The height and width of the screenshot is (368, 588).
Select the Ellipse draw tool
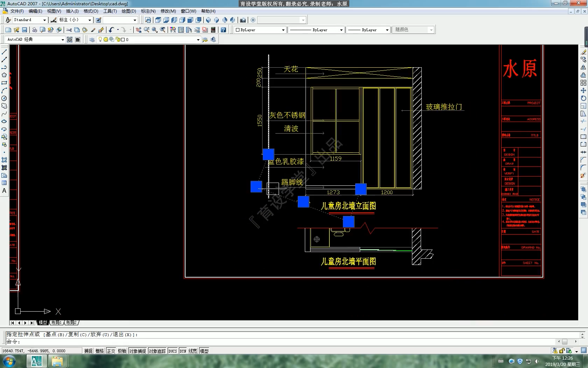point(4,121)
